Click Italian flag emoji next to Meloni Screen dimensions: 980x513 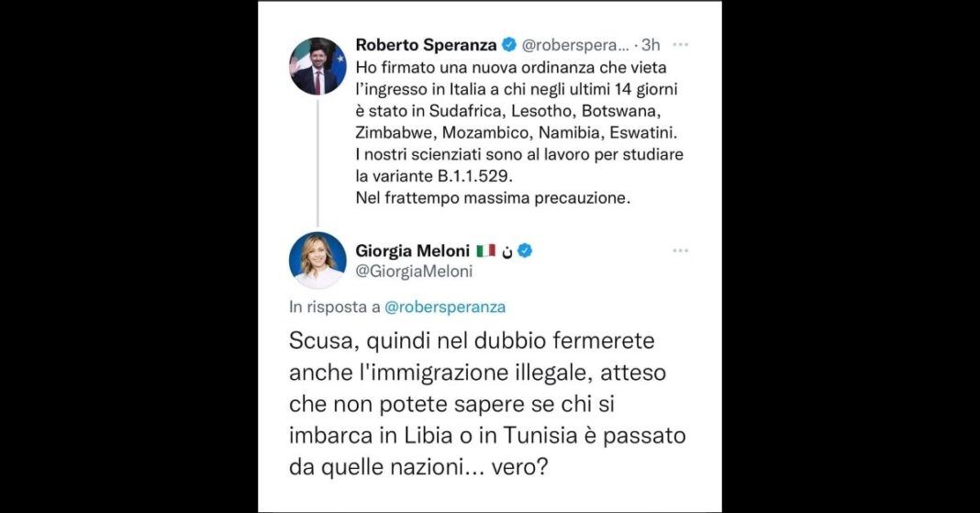(485, 251)
